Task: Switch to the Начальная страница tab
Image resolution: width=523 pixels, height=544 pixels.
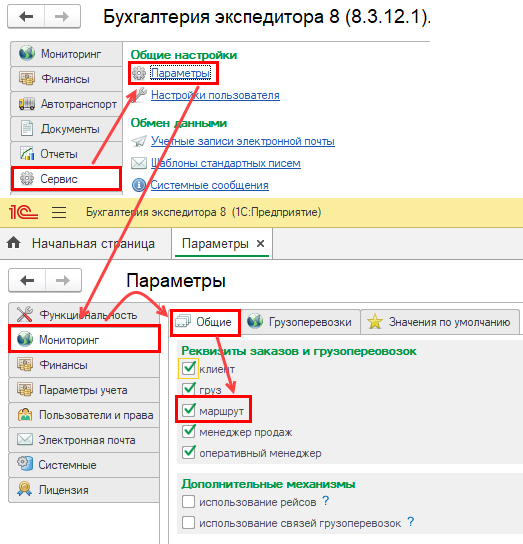Action: 85,244
